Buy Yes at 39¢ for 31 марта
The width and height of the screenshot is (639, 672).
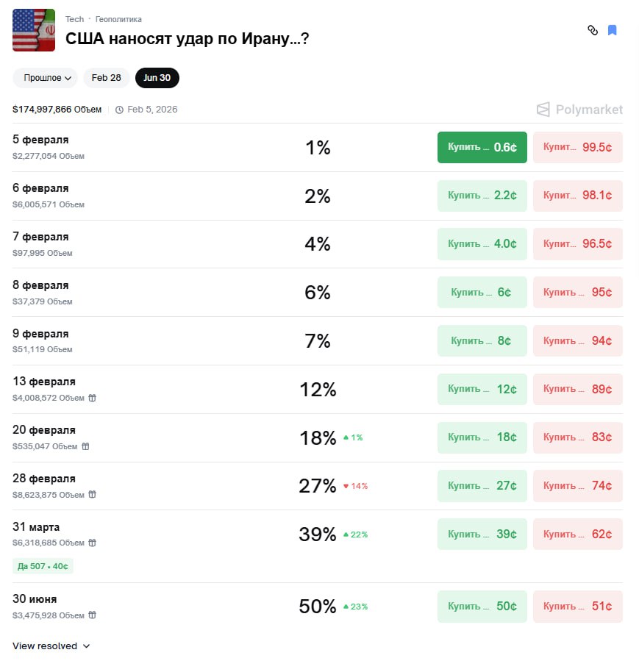pyautogui.click(x=482, y=534)
